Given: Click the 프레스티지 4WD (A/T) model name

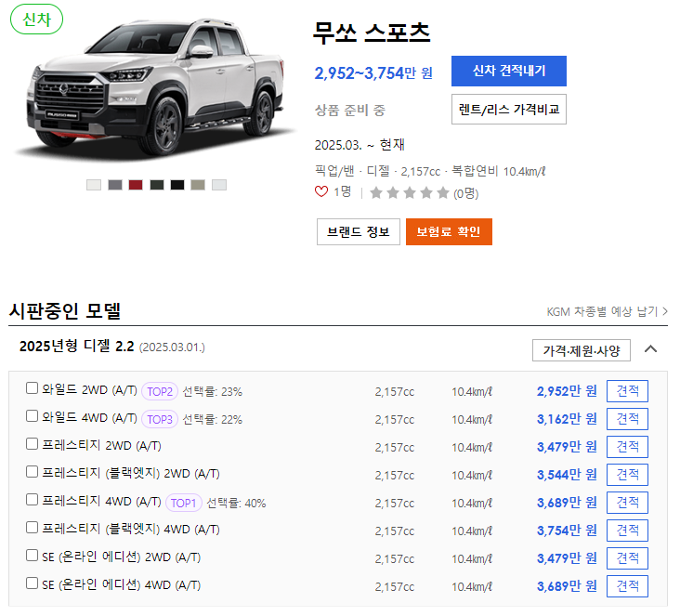Looking at the screenshot, I should coord(101,502).
